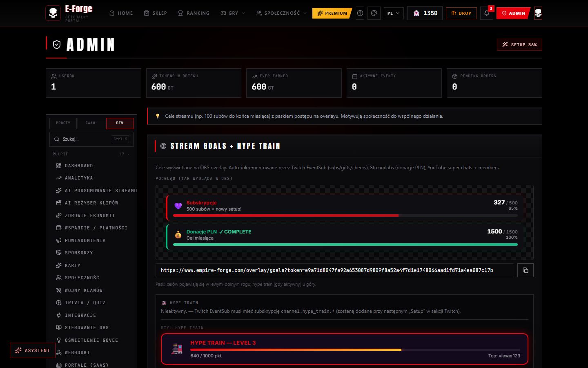This screenshot has height=368, width=588.
Task: Open the theme palette icon
Action: tap(374, 13)
